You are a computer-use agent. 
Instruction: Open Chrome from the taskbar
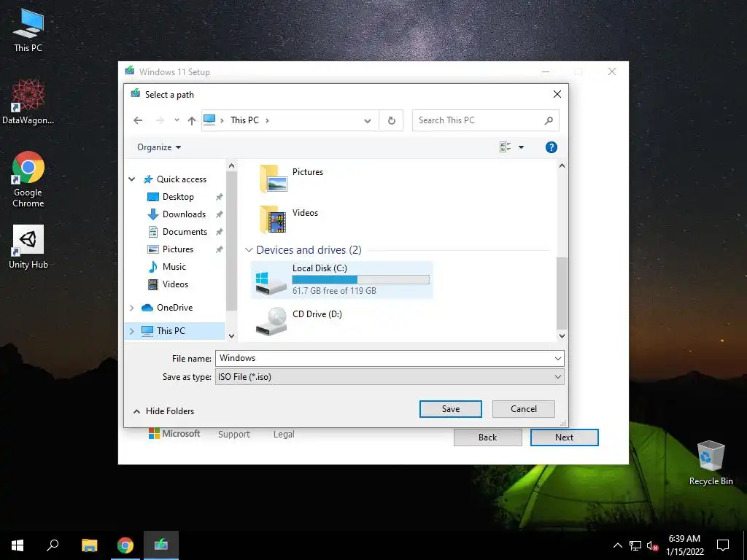(x=125, y=545)
